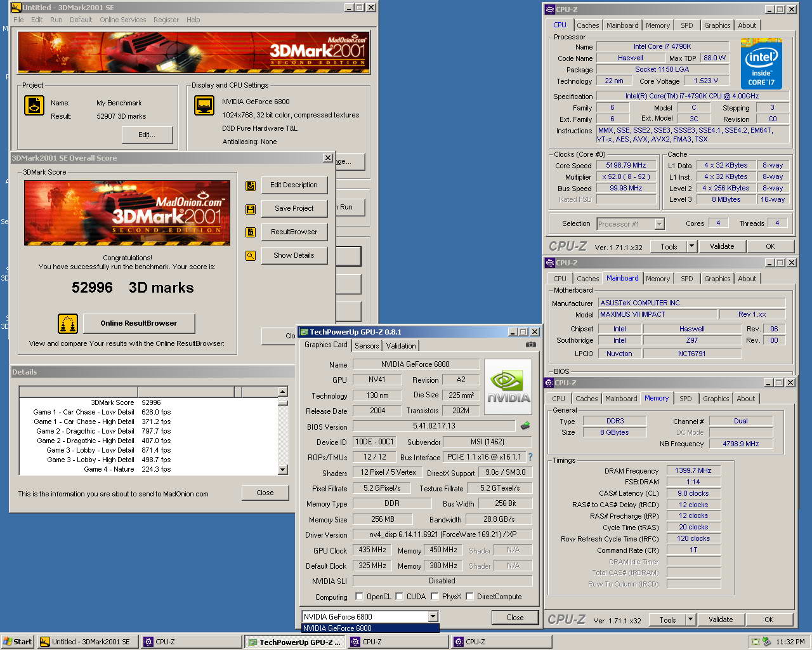The height and width of the screenshot is (650, 812).
Task: Click the Intel Core i7 logo
Action: [x=761, y=64]
